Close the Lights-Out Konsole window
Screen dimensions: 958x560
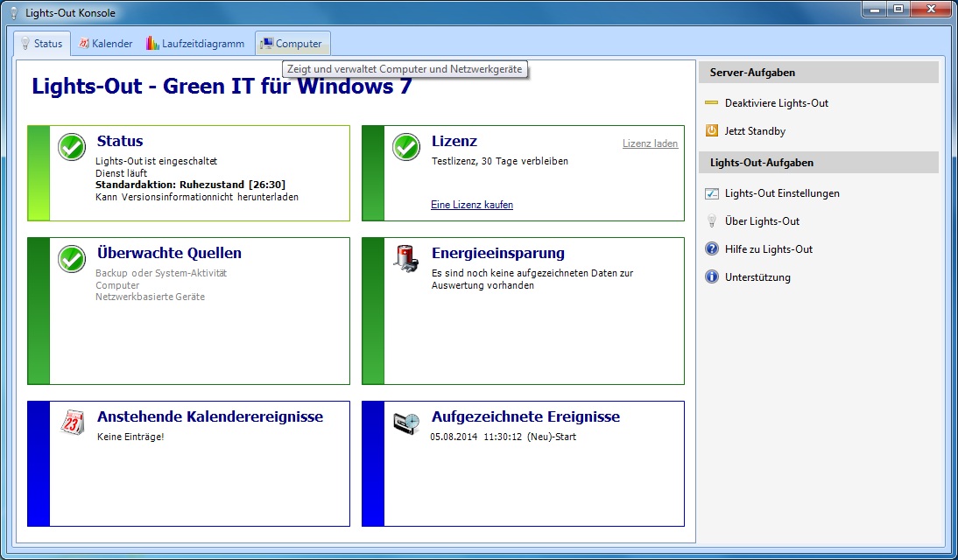(x=931, y=9)
